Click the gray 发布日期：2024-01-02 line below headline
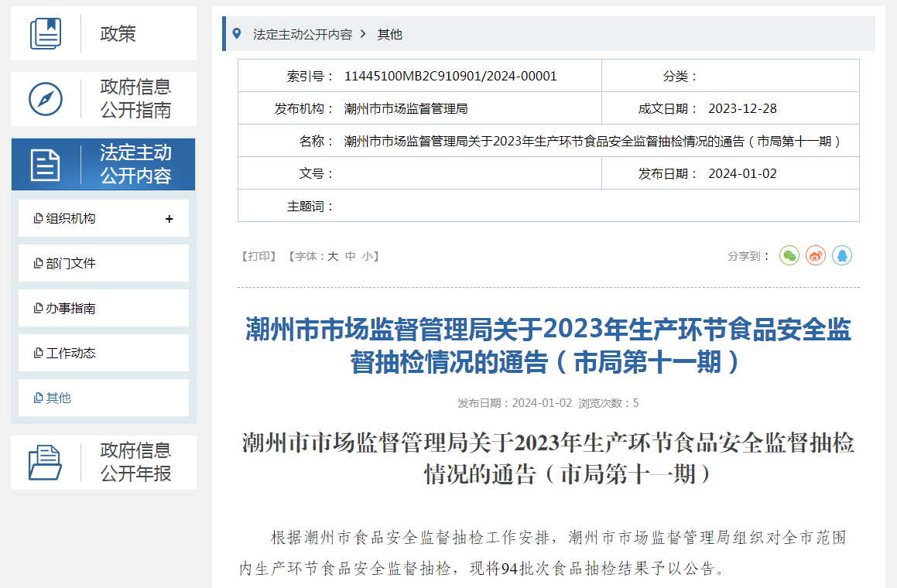Viewport: 897px width, 588px height. tap(515, 403)
